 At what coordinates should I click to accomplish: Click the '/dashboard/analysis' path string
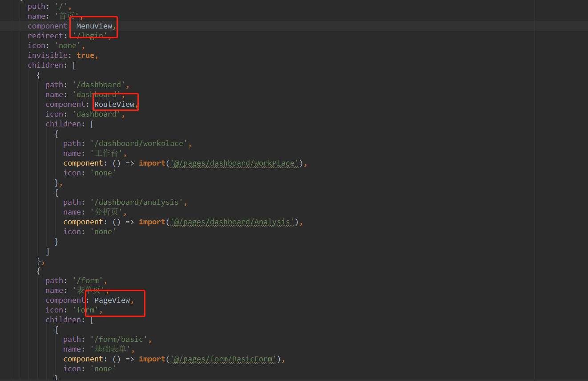click(138, 202)
